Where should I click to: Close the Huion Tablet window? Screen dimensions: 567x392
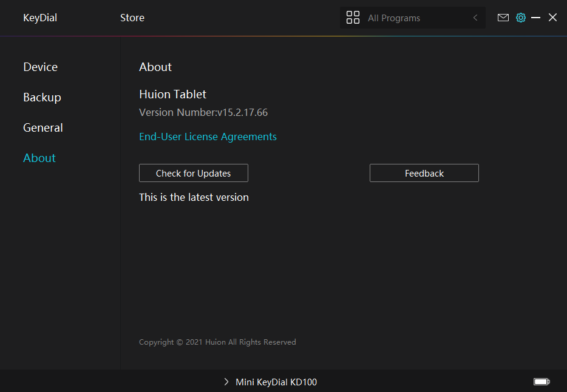[552, 18]
